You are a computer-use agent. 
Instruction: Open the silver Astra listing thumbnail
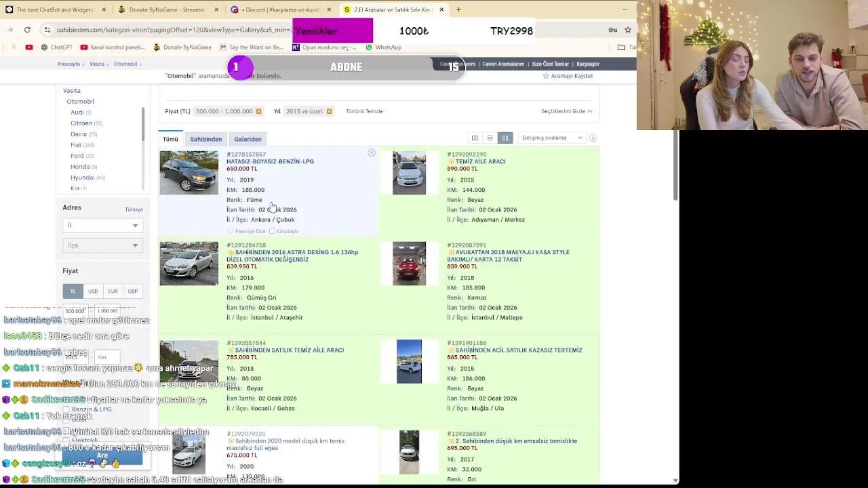coord(189,264)
